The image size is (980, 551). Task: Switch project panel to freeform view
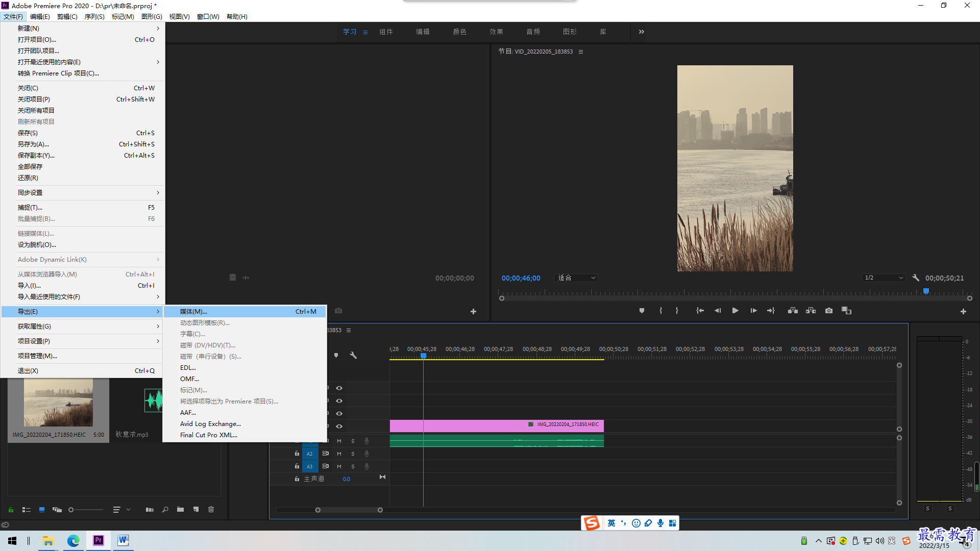pyautogui.click(x=57, y=510)
